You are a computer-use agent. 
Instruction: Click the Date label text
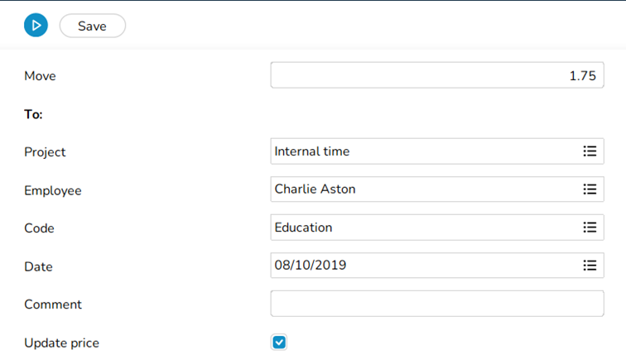click(x=38, y=266)
